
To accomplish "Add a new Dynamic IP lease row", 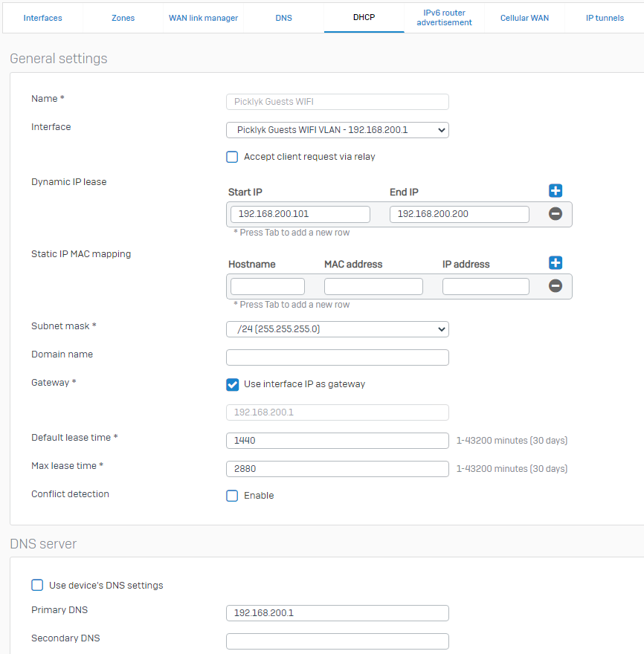I will coord(555,190).
